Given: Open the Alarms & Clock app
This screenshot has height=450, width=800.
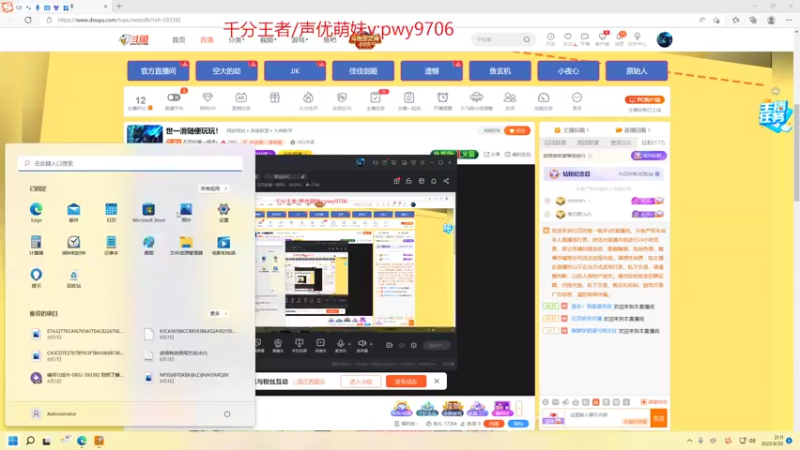Looking at the screenshot, I should pos(73,245).
